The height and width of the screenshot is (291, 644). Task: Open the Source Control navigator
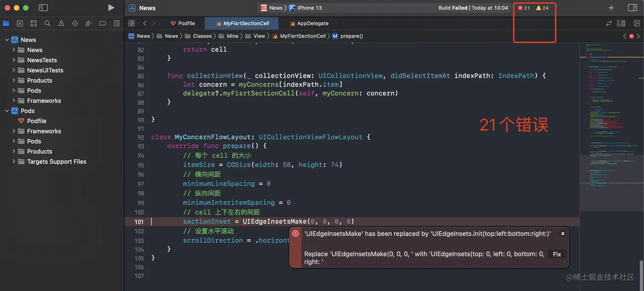tap(20, 23)
